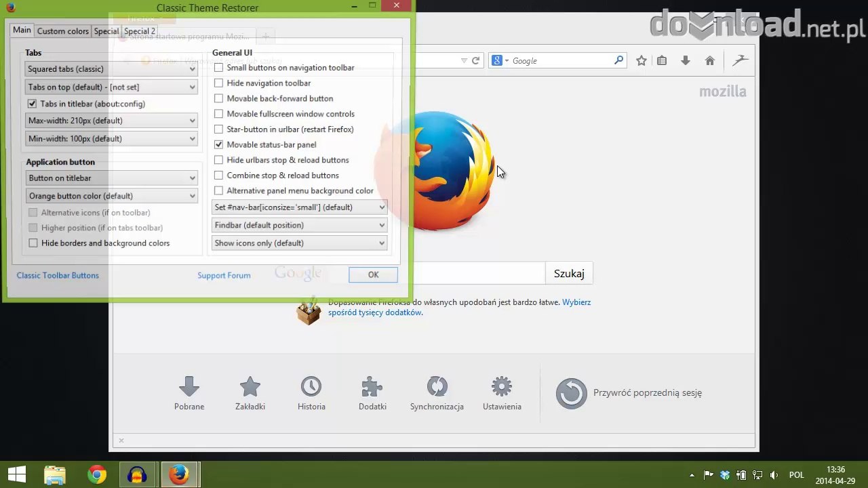Open the bookmarks list icon in Firefox

tap(662, 61)
